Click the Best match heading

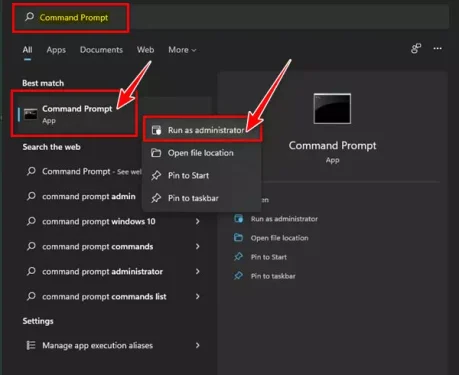pyautogui.click(x=43, y=83)
